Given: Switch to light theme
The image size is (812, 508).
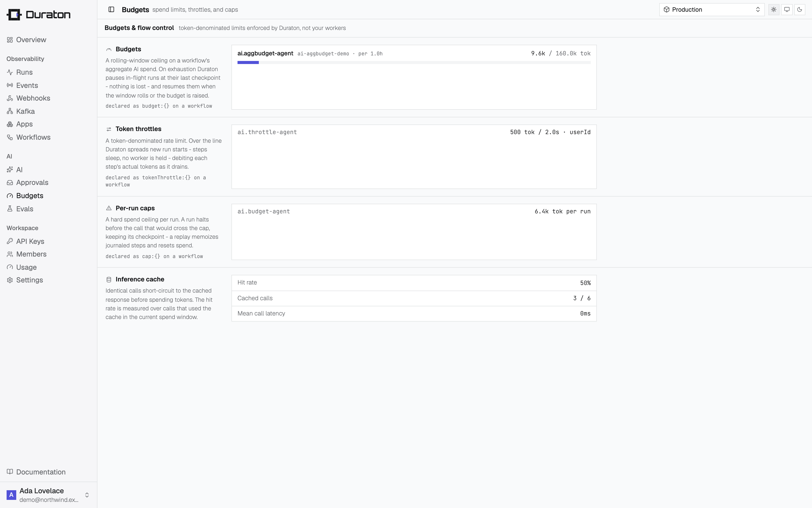Looking at the screenshot, I should (x=774, y=9).
